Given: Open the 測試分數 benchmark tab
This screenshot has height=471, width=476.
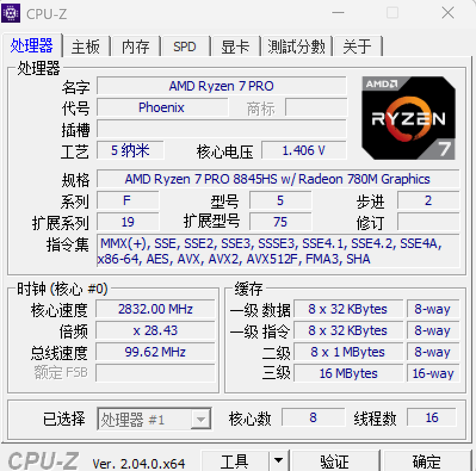Looking at the screenshot, I should point(296,47).
